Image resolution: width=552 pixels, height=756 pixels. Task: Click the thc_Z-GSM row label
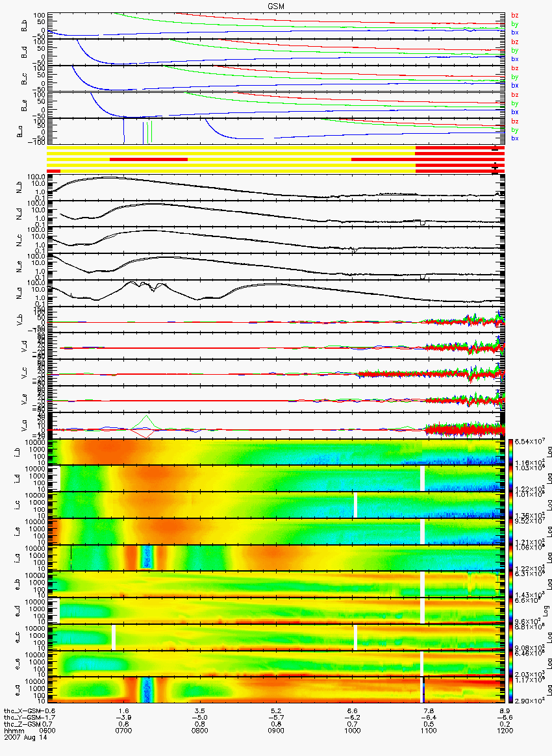point(23,724)
